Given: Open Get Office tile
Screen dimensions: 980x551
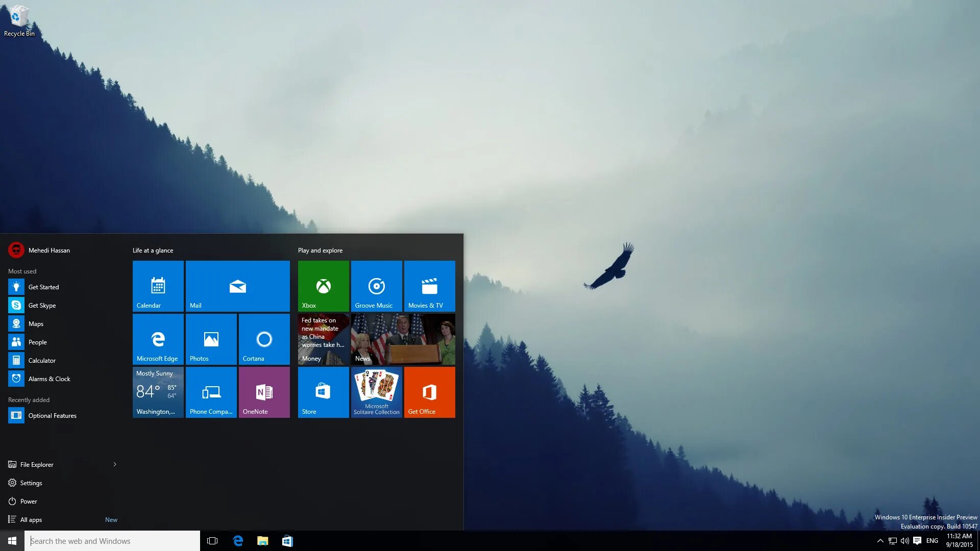Looking at the screenshot, I should [429, 391].
